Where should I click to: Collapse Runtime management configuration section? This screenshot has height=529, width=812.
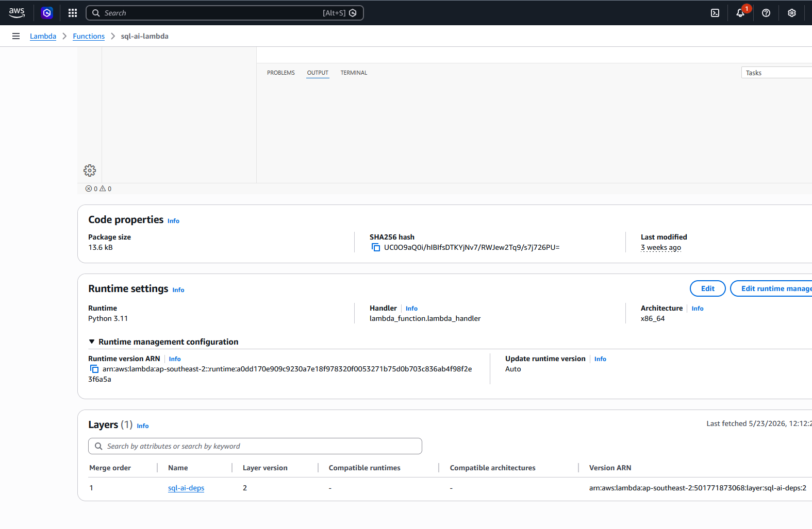coord(163,342)
